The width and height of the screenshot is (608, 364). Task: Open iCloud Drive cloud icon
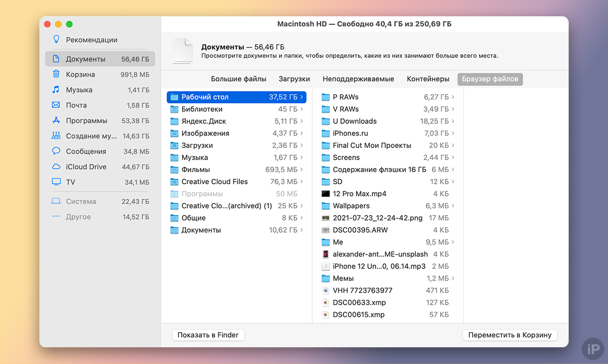[56, 167]
